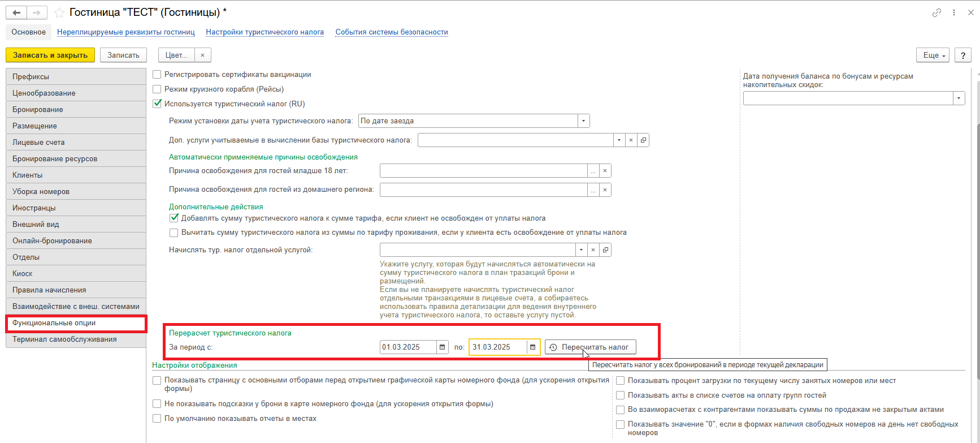Add form to favorites with star icon
Viewport: 980px width, 443px height.
(x=59, y=12)
